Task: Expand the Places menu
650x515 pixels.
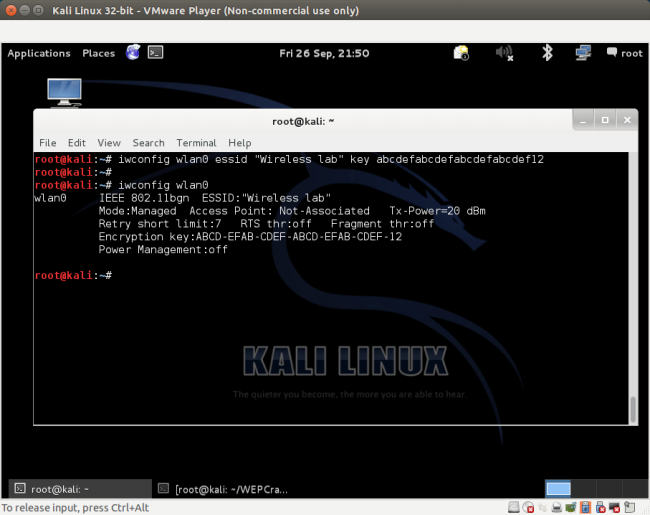Action: coord(98,54)
